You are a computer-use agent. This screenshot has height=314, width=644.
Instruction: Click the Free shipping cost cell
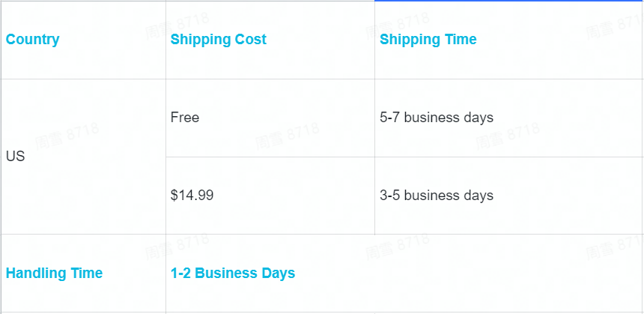(x=270, y=118)
